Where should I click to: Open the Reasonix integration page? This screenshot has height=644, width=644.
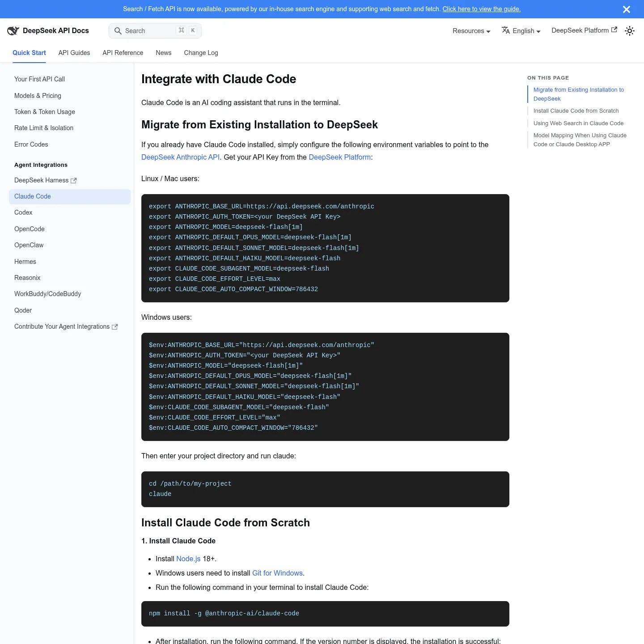click(70, 278)
